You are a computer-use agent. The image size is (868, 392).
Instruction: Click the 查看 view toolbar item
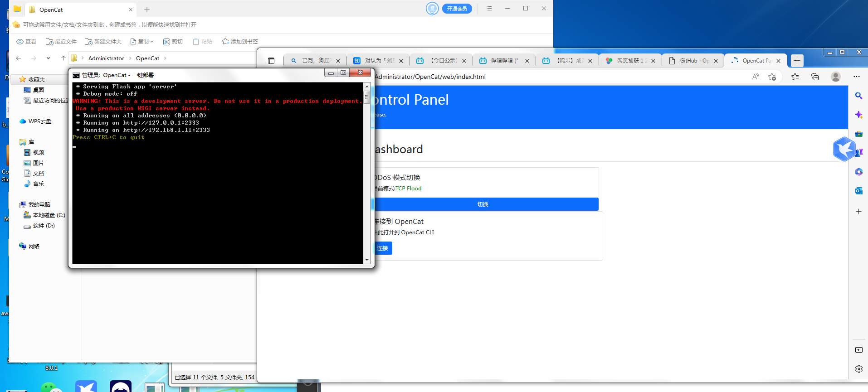click(26, 42)
